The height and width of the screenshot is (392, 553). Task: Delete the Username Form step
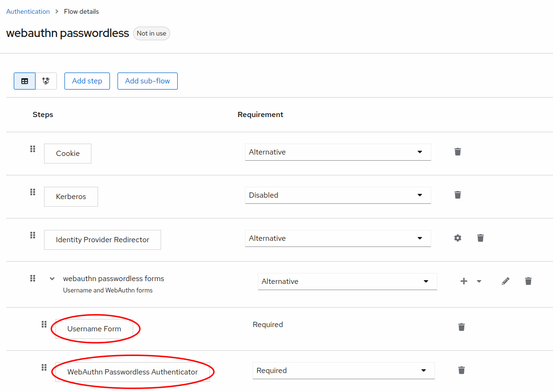(462, 327)
